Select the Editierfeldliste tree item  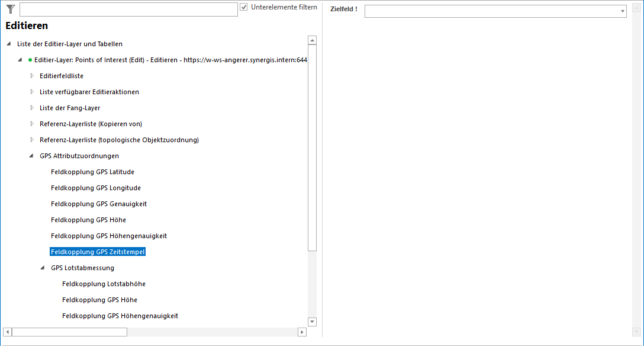click(62, 76)
